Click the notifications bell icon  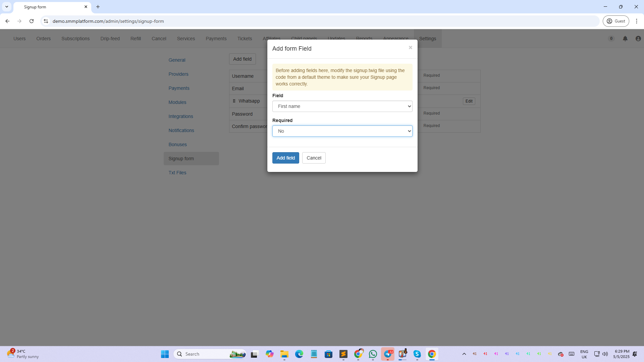pos(625,39)
